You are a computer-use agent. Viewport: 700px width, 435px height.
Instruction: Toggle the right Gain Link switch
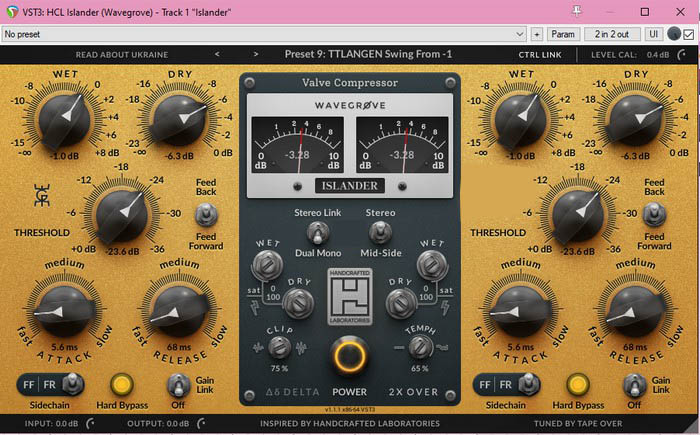coord(635,385)
